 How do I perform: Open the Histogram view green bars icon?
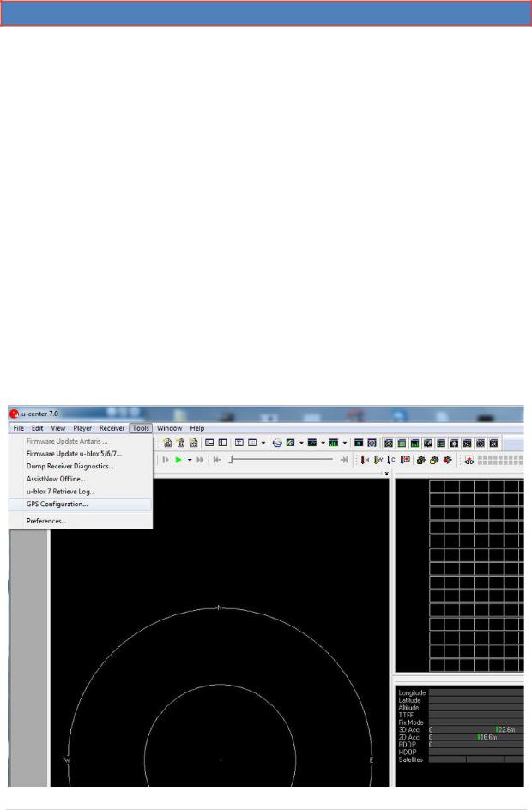click(334, 444)
